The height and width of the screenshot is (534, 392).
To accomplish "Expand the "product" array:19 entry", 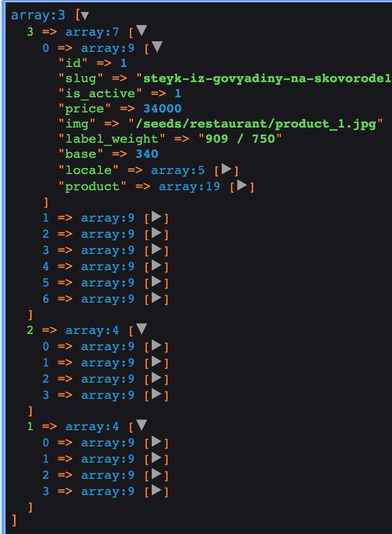I will click(242, 185).
